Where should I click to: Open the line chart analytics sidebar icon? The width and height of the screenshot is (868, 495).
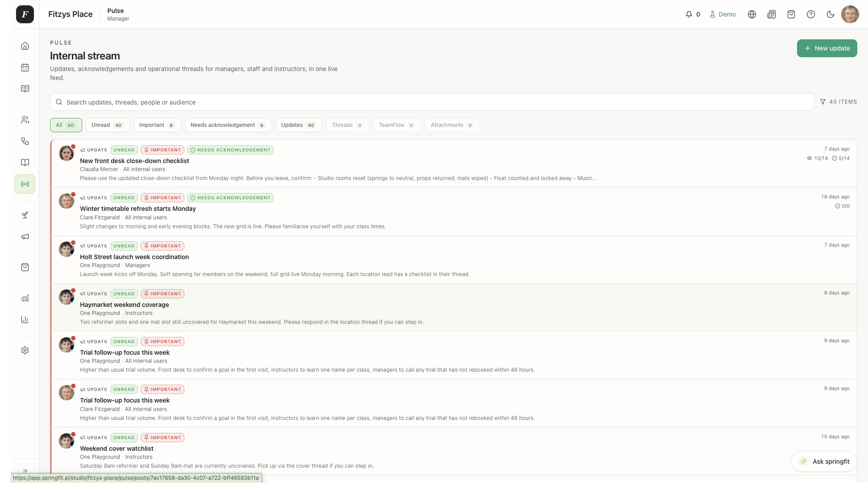point(25,298)
